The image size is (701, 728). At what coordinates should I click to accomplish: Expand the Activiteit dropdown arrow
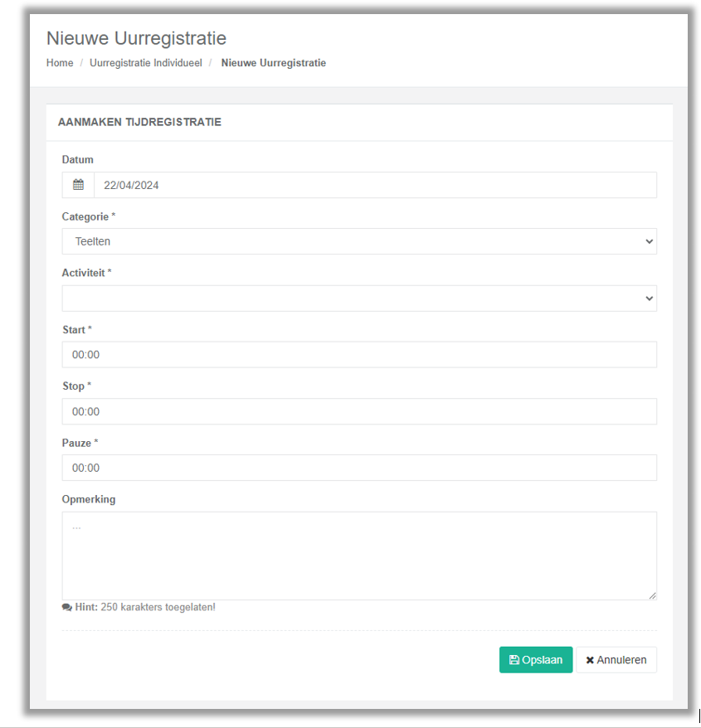pos(649,298)
